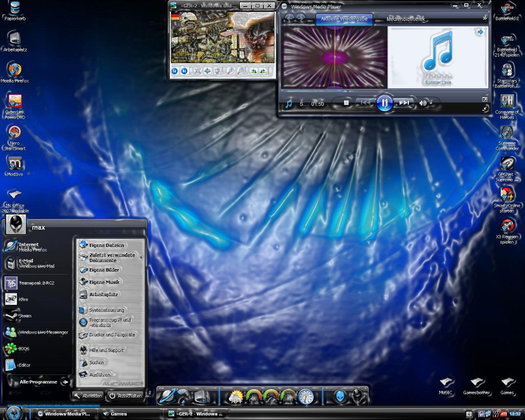525x420 pixels.
Task: Click the max user avatar picture
Action: point(16,224)
